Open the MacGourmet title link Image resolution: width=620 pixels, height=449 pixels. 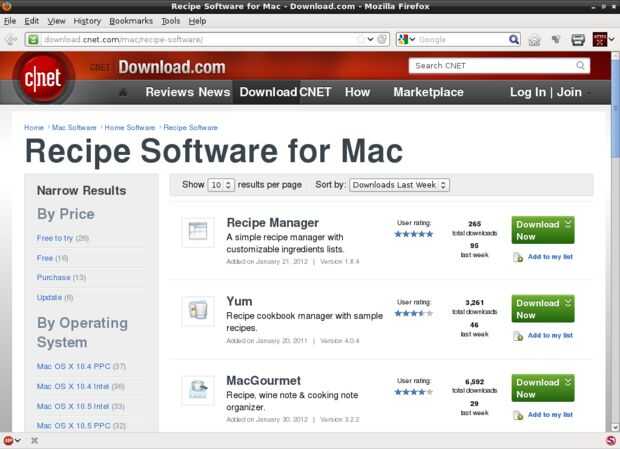point(263,381)
